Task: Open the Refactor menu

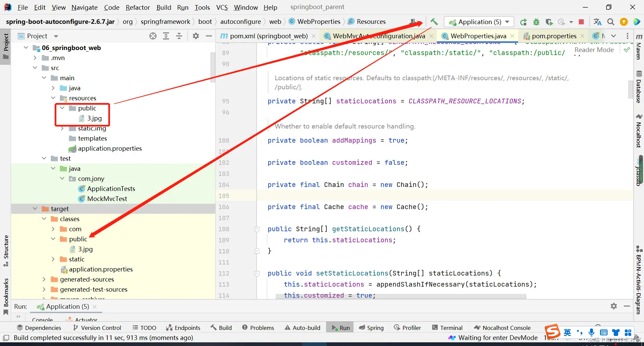Action: (138, 7)
